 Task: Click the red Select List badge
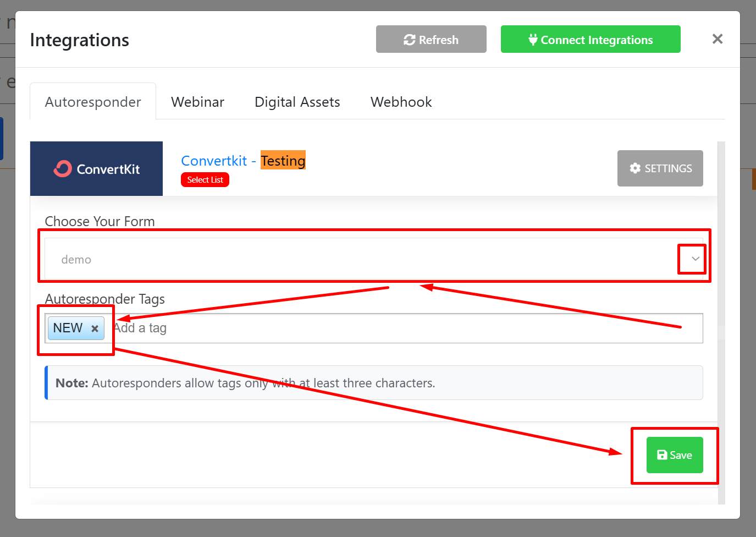[x=205, y=180]
